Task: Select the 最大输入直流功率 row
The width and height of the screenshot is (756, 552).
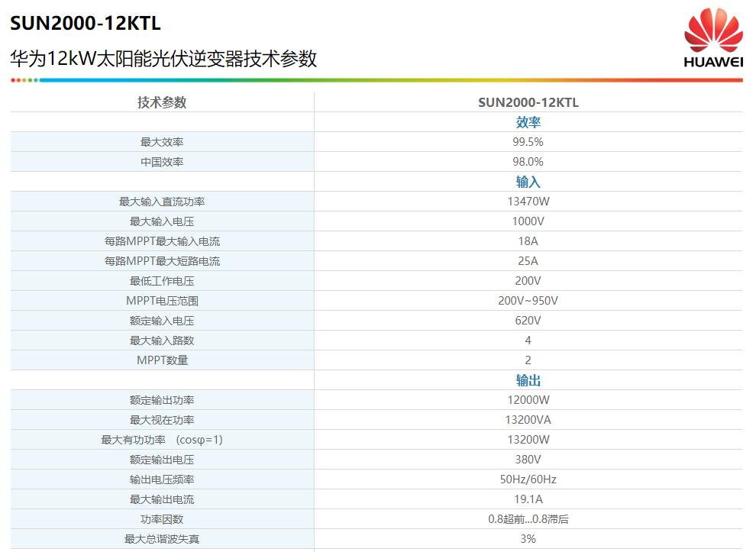Action: tap(160, 201)
